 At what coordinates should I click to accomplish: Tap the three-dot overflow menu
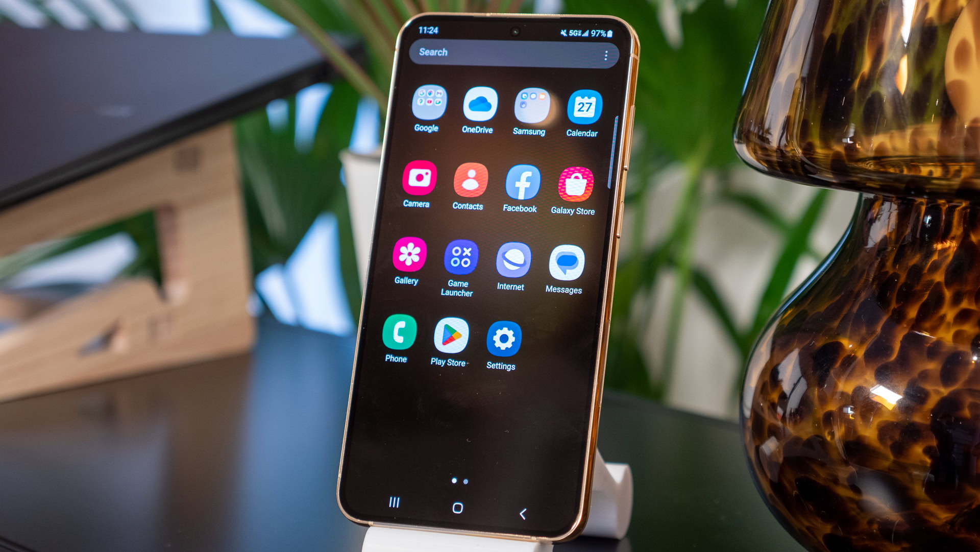[x=604, y=55]
